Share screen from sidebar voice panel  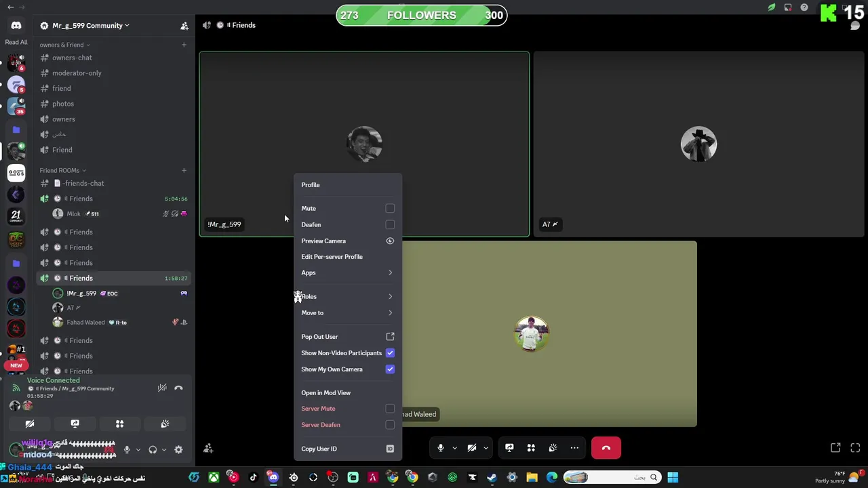[75, 424]
